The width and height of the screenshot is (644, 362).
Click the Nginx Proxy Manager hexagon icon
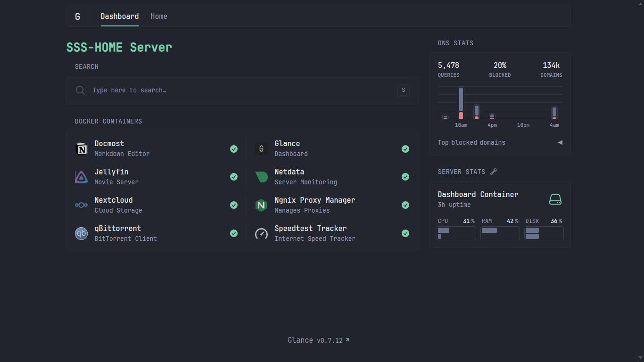click(x=261, y=205)
